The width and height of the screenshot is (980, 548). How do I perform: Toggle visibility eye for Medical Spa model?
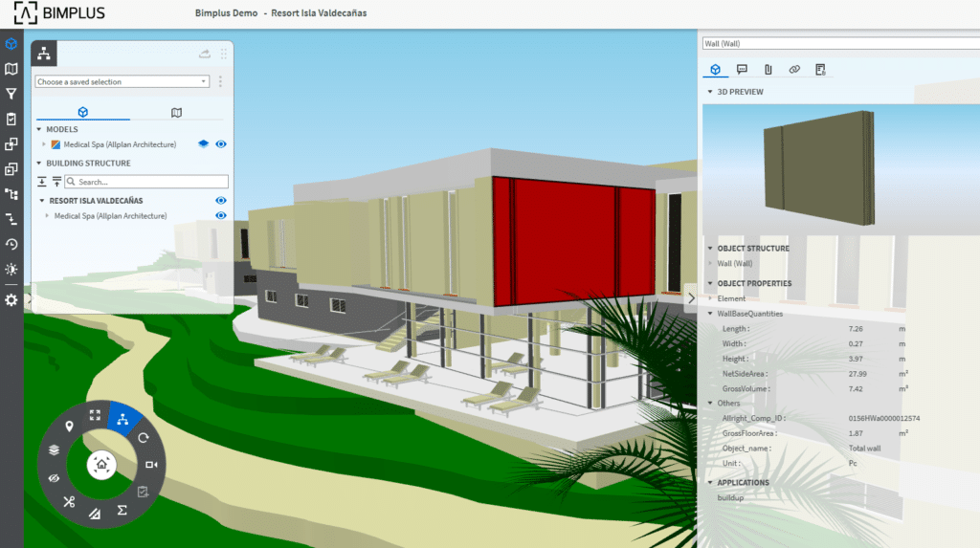point(221,144)
